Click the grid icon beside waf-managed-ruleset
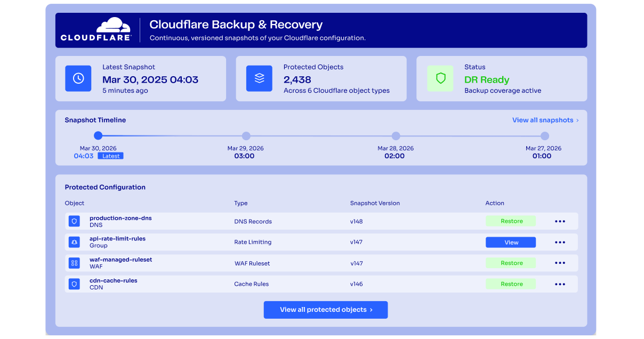Viewport: 644px width, 339px height. 74,263
